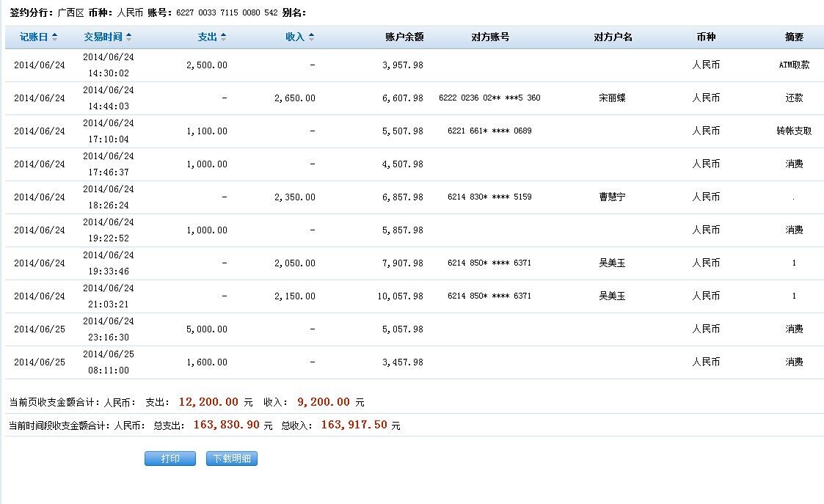Select the 对方账号 column header

click(490, 37)
